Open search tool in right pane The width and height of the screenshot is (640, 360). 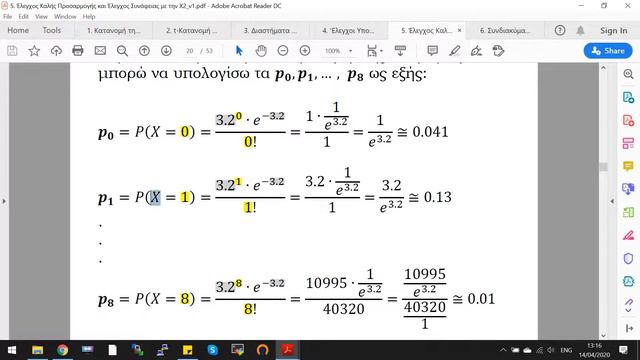tap(628, 74)
